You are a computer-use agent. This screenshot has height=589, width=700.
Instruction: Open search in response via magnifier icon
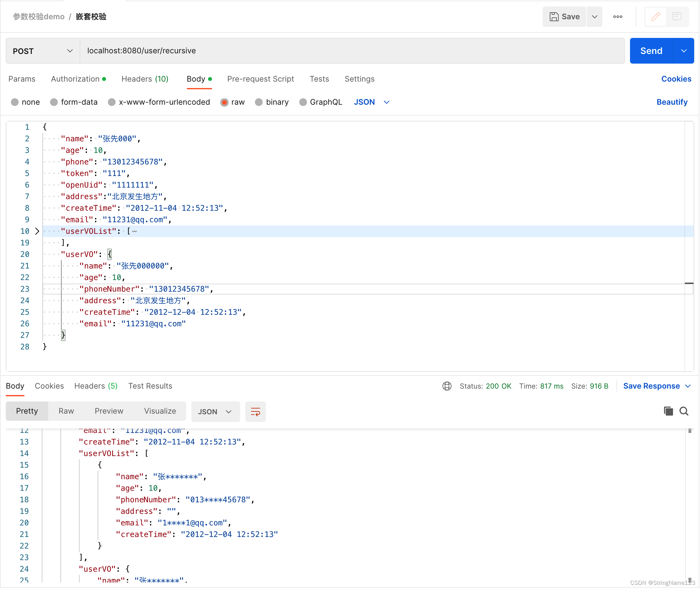click(684, 411)
